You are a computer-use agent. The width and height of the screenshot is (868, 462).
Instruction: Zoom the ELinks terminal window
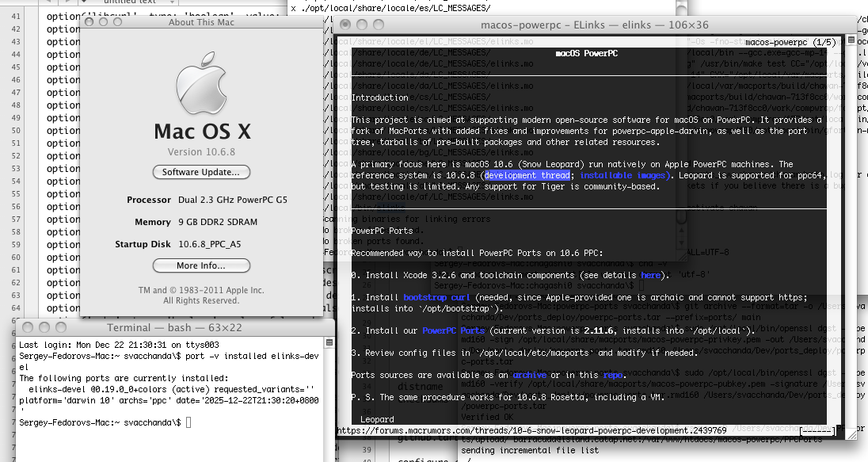pos(379,25)
